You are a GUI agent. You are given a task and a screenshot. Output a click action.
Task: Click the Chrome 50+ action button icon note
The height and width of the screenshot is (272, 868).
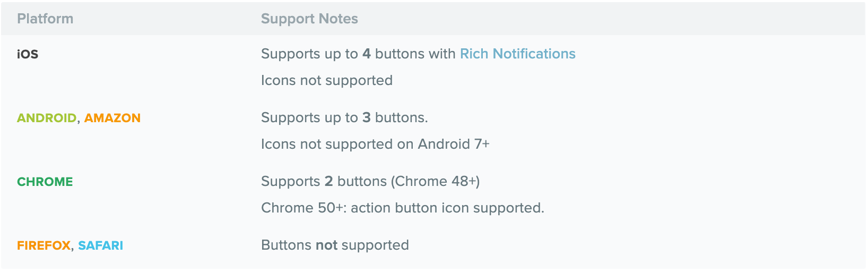403,208
